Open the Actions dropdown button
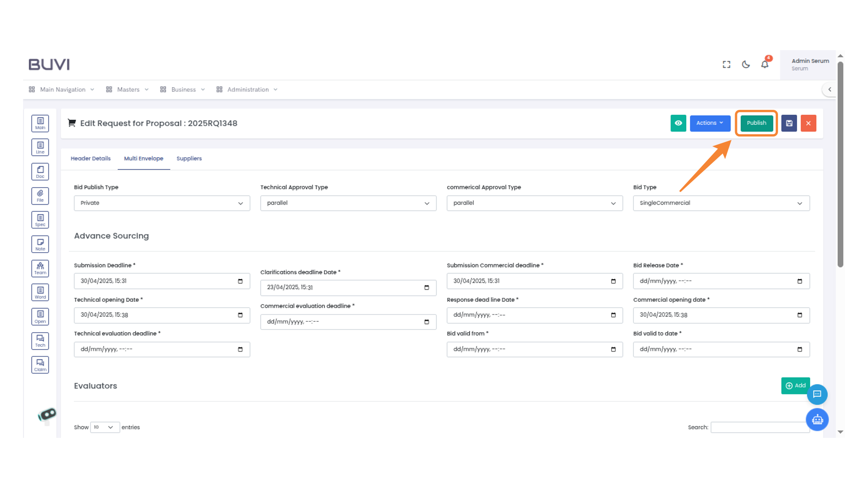 pos(710,123)
